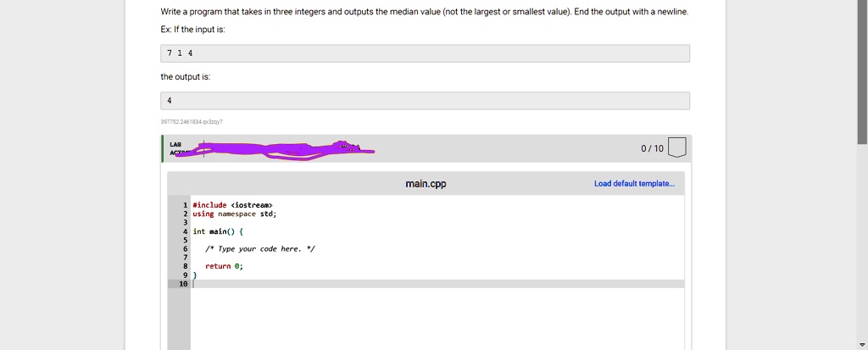Screen dimensions: 868x350
Task: Click the Load default template link
Action: click(634, 184)
